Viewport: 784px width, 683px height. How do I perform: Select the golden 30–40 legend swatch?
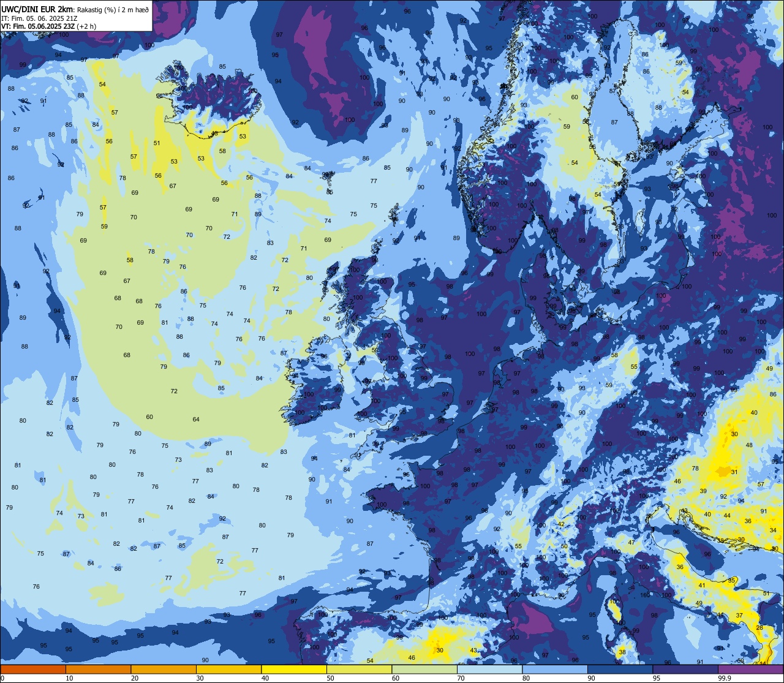click(x=228, y=669)
